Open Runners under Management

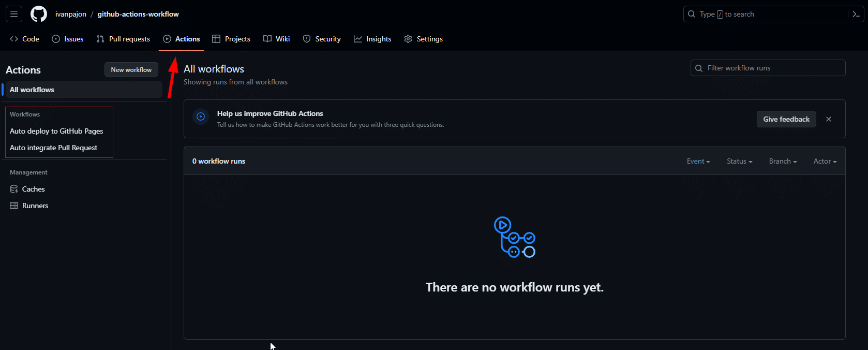(x=29, y=206)
